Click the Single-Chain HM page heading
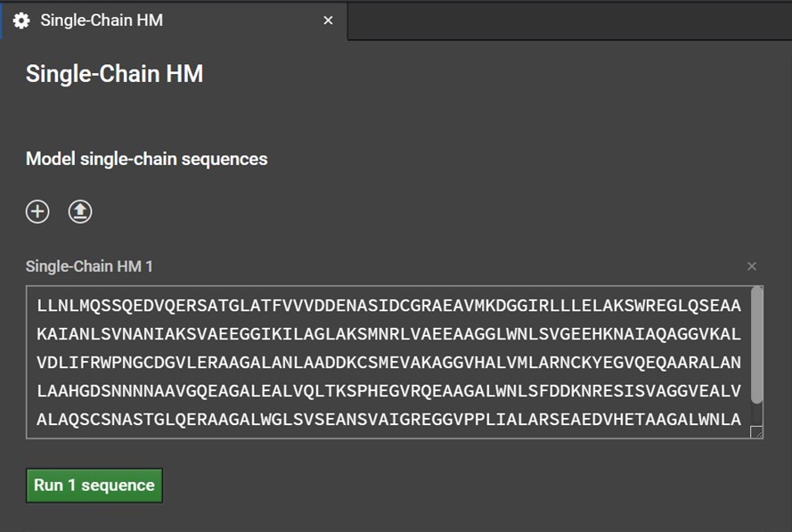 pos(115,74)
